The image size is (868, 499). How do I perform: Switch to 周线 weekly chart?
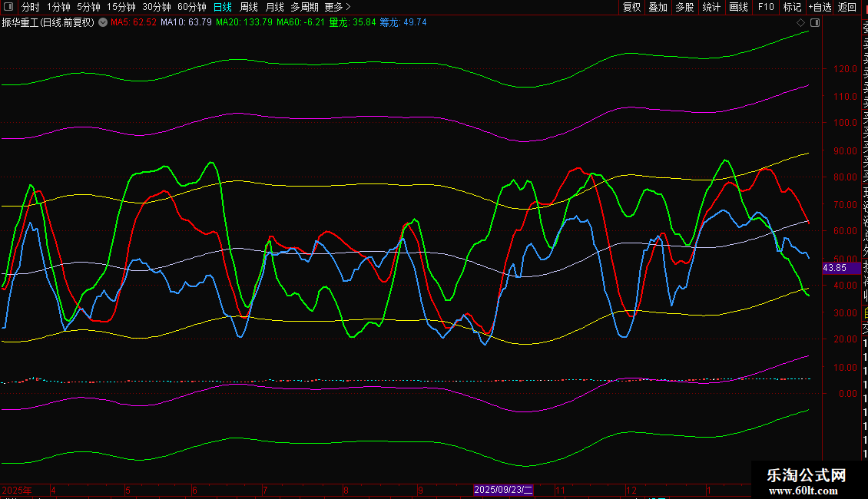tap(249, 7)
